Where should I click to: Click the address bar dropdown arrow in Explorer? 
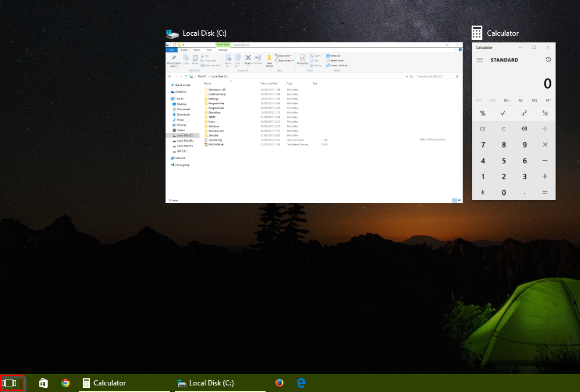coord(407,77)
